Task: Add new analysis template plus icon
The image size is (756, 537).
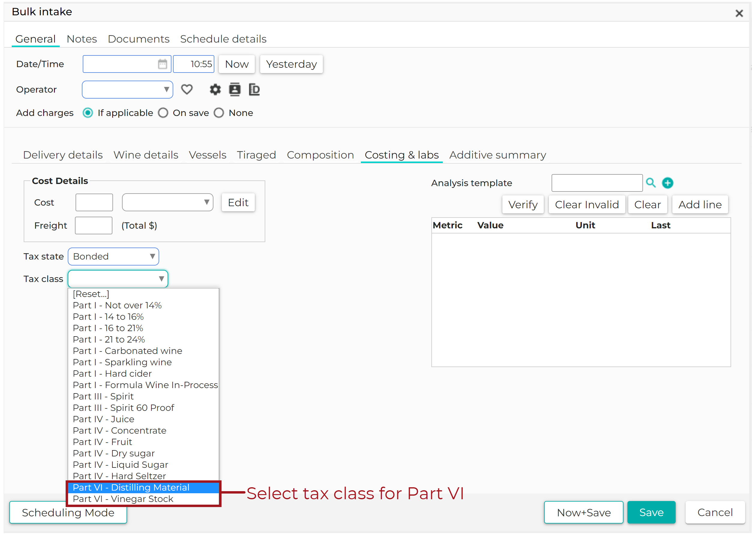Action: [x=667, y=183]
